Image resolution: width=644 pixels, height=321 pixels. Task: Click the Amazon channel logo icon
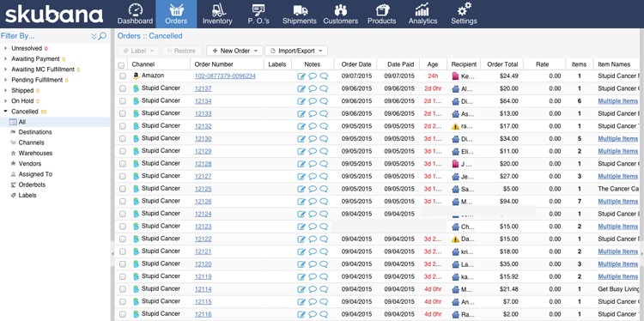136,76
